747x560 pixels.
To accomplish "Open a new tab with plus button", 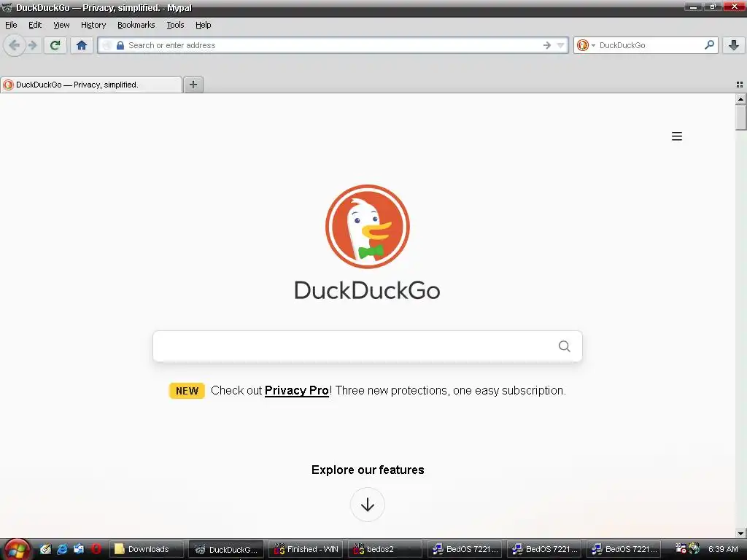I will (193, 85).
